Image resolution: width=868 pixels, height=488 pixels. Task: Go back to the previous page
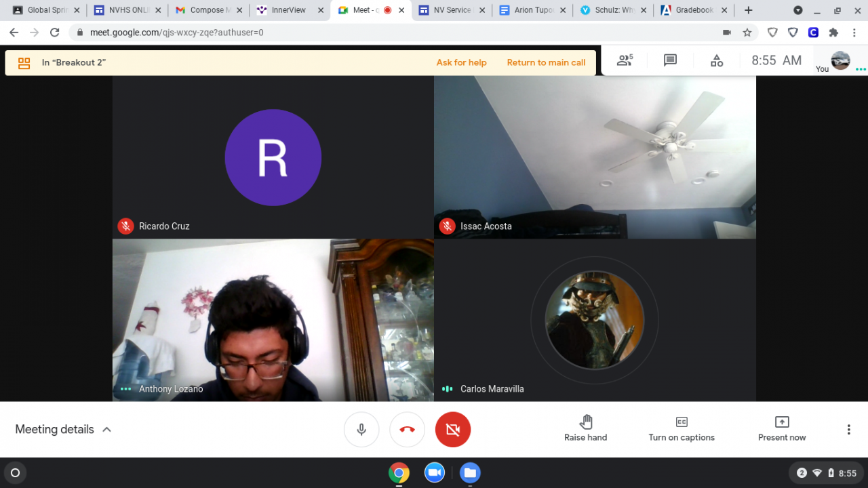coord(14,32)
